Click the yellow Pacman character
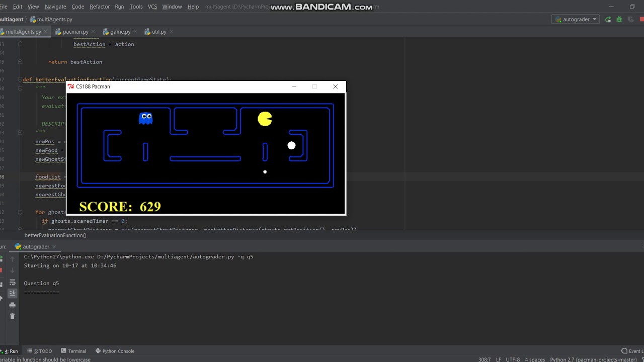644x362 pixels. click(265, 119)
